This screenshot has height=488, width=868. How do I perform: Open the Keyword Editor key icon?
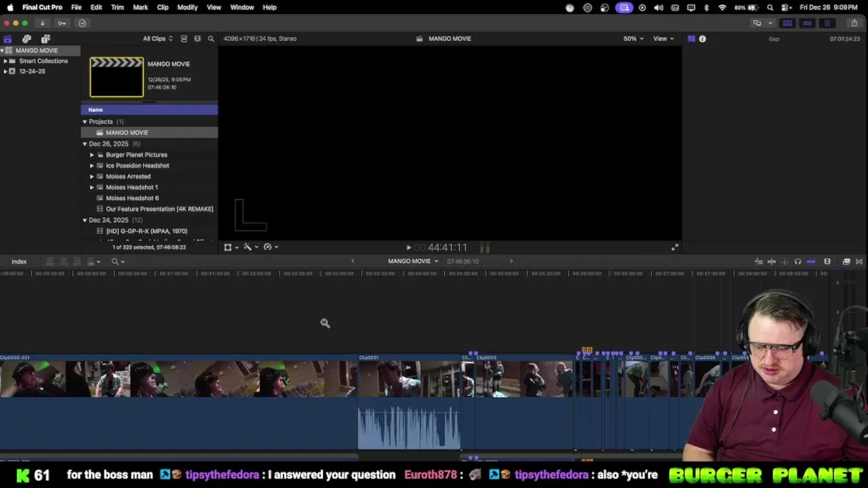62,23
